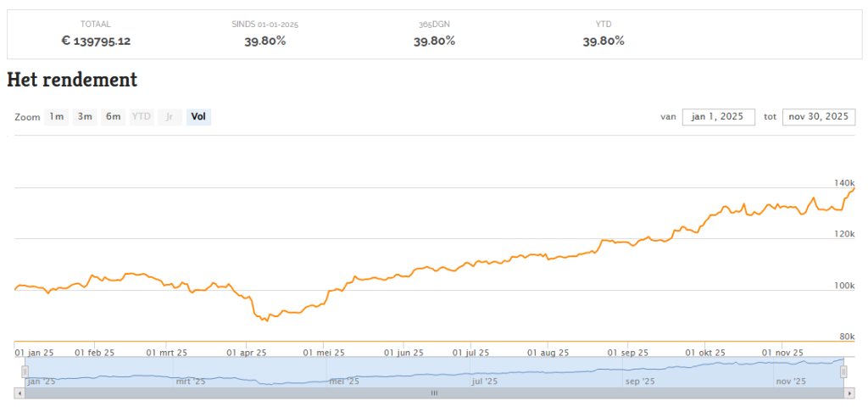This screenshot has width=868, height=412.
Task: Click the TOTAAL portfolio value € 139795.12
Action: pyautogui.click(x=96, y=41)
